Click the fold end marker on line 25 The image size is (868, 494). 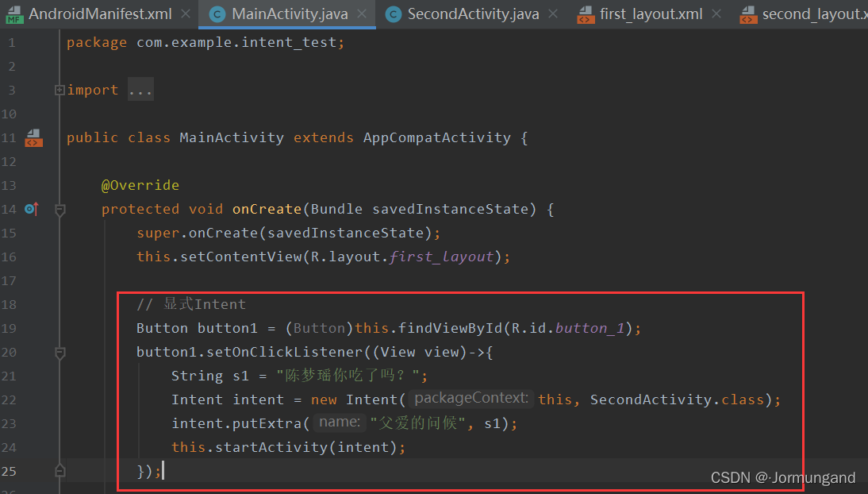click(x=60, y=471)
